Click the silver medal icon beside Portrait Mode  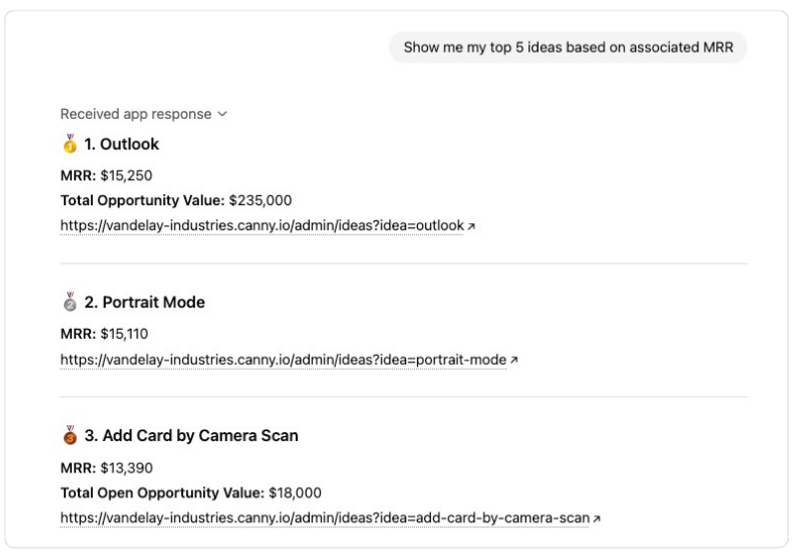point(69,302)
